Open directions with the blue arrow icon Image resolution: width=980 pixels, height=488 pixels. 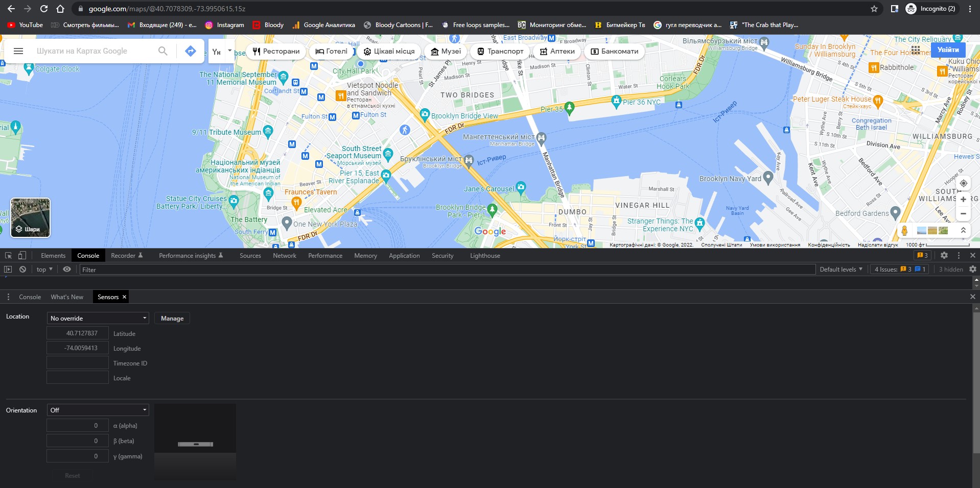[191, 51]
